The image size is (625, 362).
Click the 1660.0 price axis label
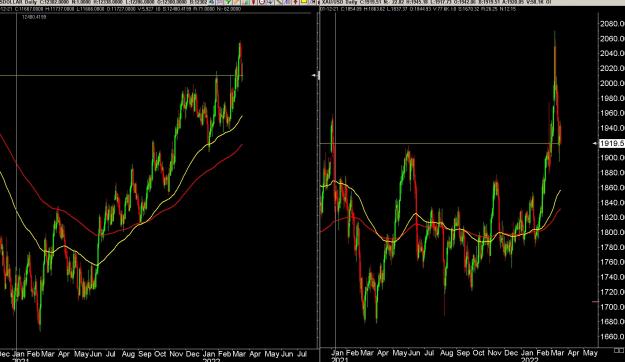coord(612,336)
